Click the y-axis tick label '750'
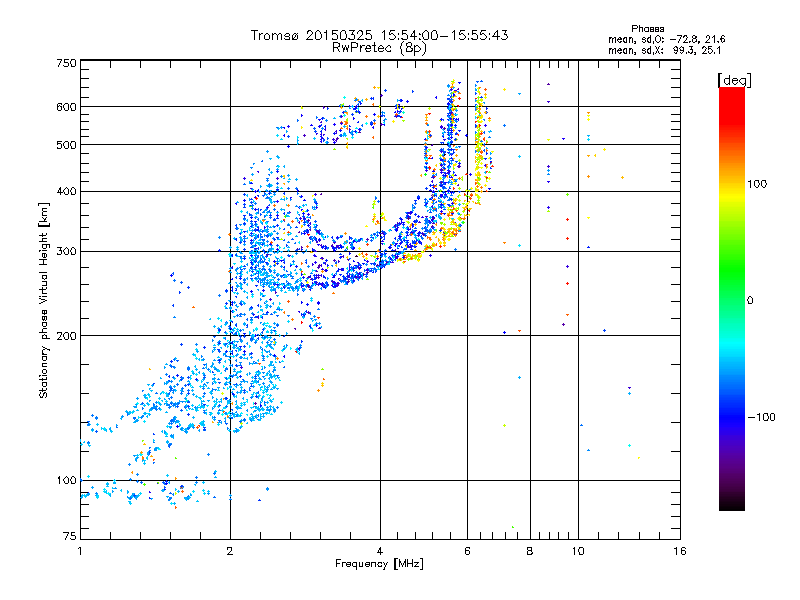800x600 pixels. tap(66, 63)
